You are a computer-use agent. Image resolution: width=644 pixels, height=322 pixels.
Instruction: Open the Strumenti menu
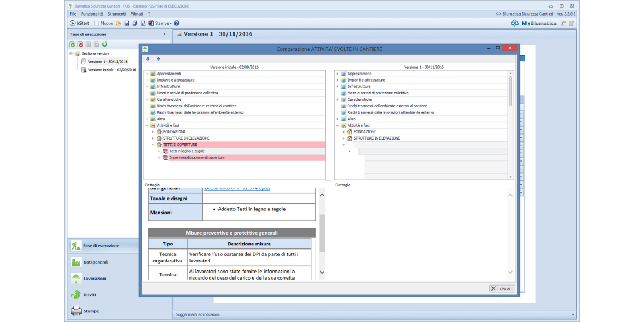coord(116,13)
